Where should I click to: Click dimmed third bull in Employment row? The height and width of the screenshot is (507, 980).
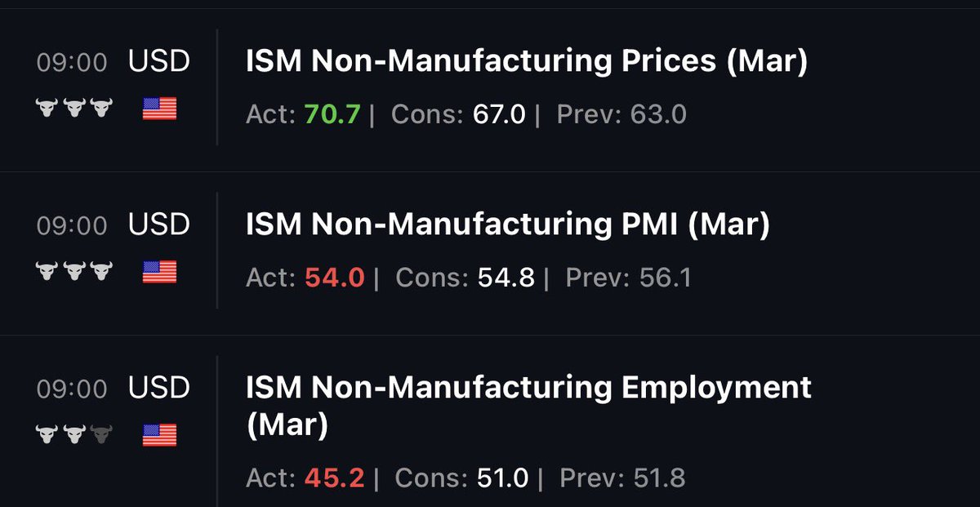[x=101, y=434]
